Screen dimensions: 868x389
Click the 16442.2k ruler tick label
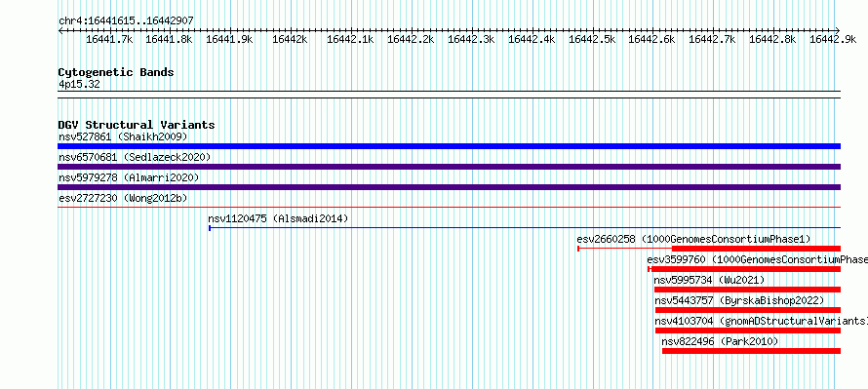411,39
